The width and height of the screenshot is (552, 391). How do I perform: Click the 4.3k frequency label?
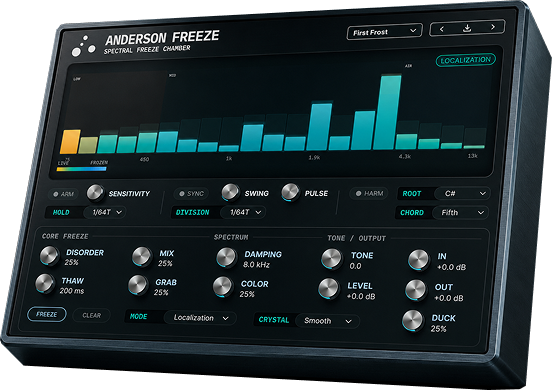(405, 156)
